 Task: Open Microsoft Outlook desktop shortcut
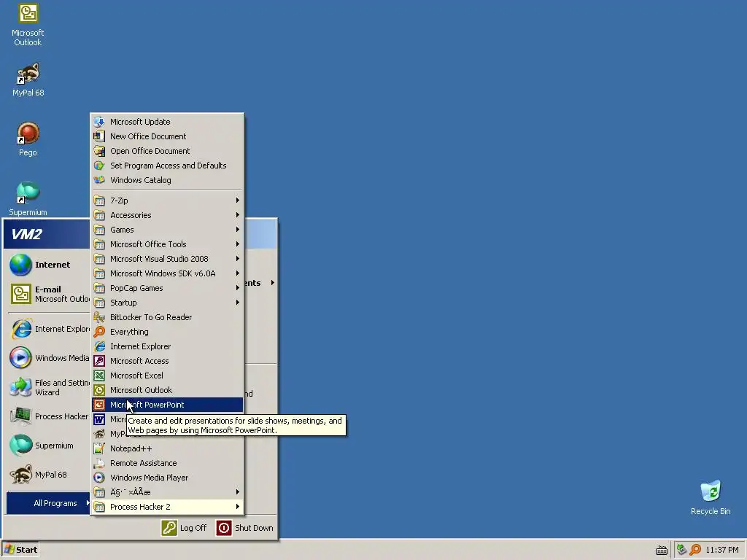click(x=28, y=25)
